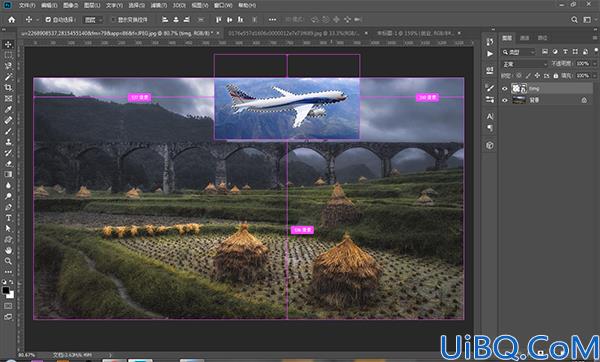Toggle Show Transform Controls checkbox
The width and height of the screenshot is (600, 362).
pyautogui.click(x=113, y=20)
